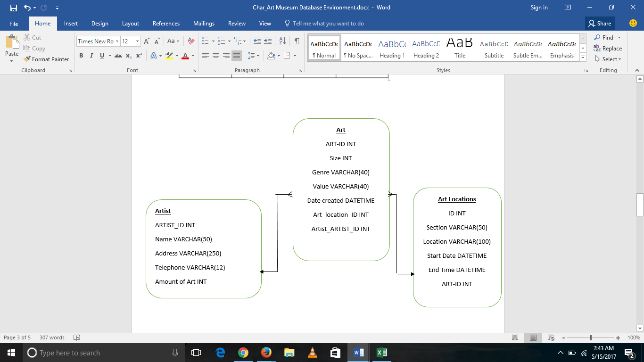The height and width of the screenshot is (362, 644).
Task: Open word count from status bar
Action: click(x=52, y=337)
